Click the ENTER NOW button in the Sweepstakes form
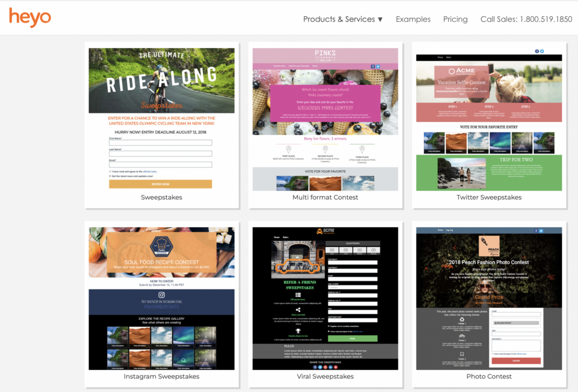 pyautogui.click(x=160, y=184)
